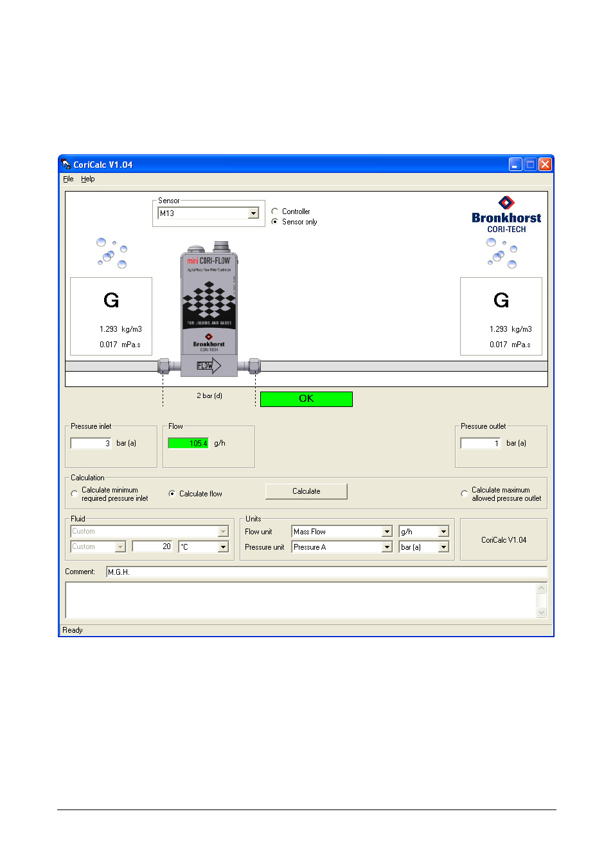Choose the Calculate flow option
Viewport: 613px width, 868px height.
click(172, 494)
